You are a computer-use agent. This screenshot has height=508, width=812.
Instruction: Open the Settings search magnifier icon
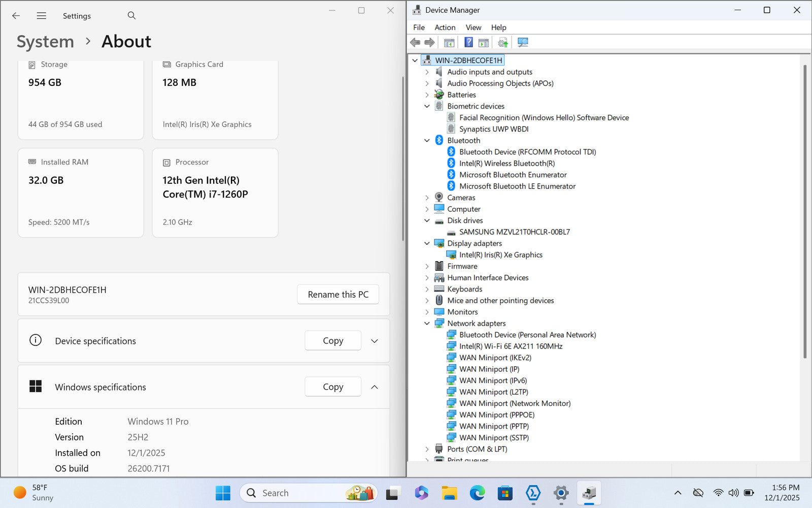131,16
